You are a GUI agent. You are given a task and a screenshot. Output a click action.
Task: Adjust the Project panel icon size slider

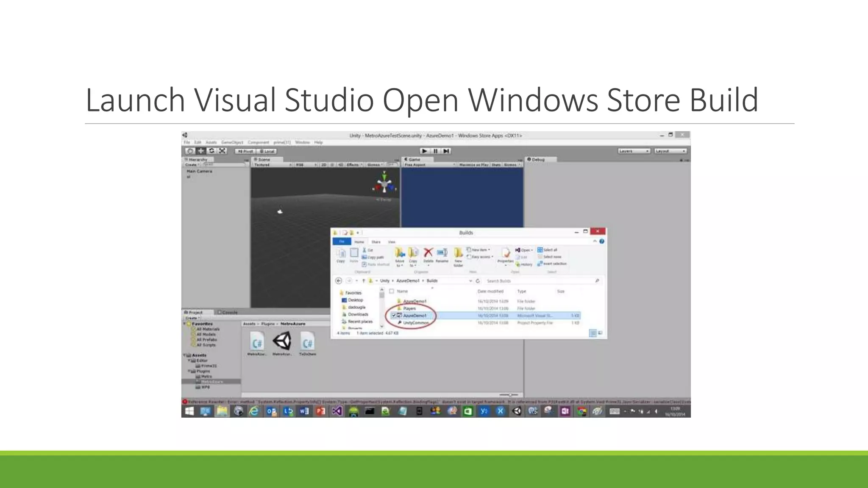(x=509, y=395)
